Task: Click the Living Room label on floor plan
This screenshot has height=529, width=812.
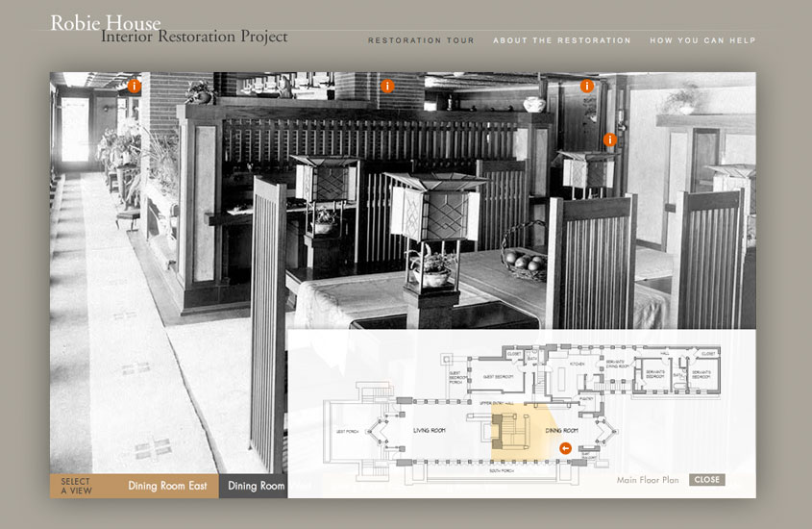Action: (x=430, y=430)
